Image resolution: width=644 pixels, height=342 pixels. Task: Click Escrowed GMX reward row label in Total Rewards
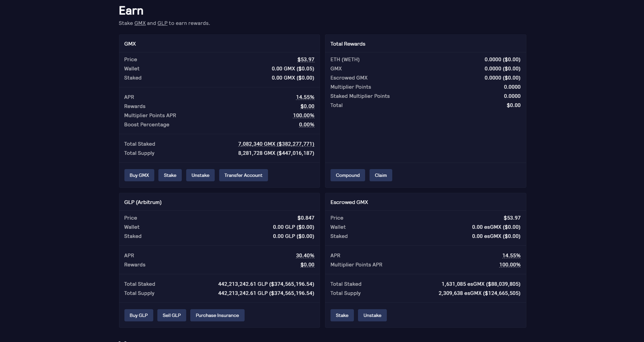tap(349, 78)
